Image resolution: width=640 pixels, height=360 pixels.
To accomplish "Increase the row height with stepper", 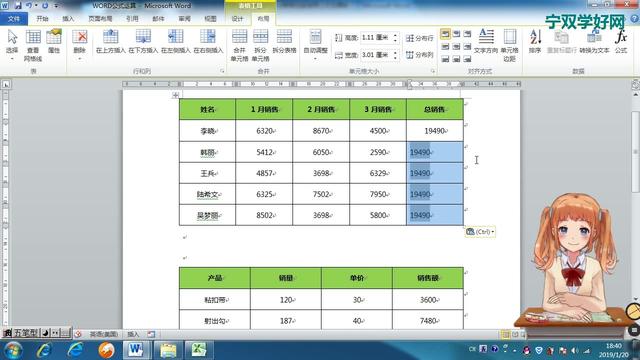I will tap(395, 35).
